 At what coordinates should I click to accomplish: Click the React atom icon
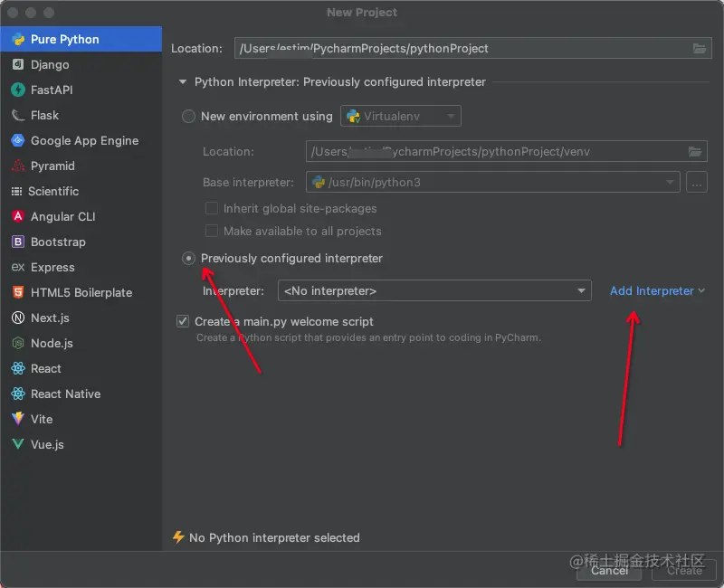point(18,368)
